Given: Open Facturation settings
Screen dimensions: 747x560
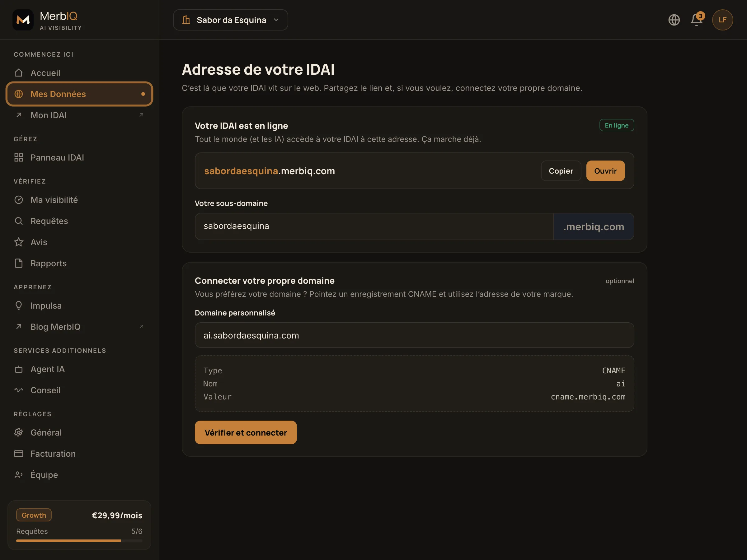Looking at the screenshot, I should 79,454.
